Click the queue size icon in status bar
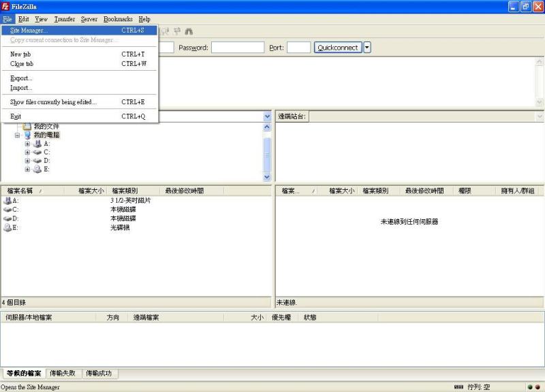 point(458,387)
